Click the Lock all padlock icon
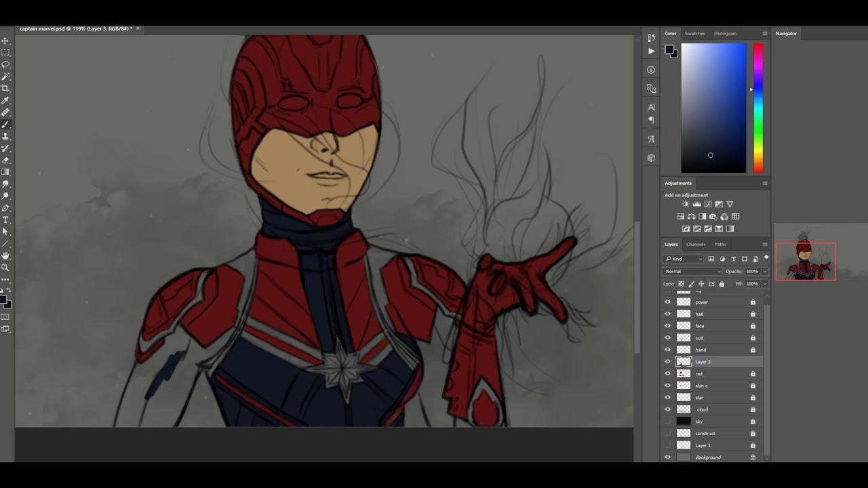The height and width of the screenshot is (488, 868). pos(722,283)
